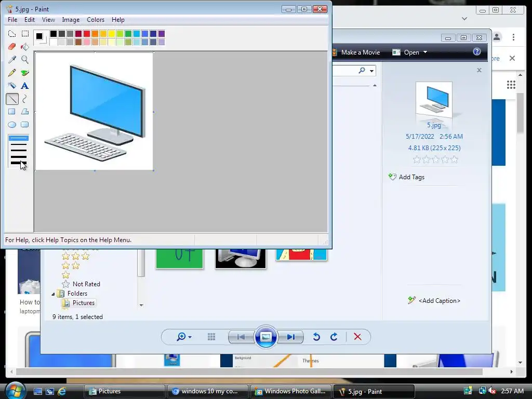Screen dimensions: 532x399
Task: Click the 5.jpg preview thumbnail in info pane
Action: click(x=434, y=99)
